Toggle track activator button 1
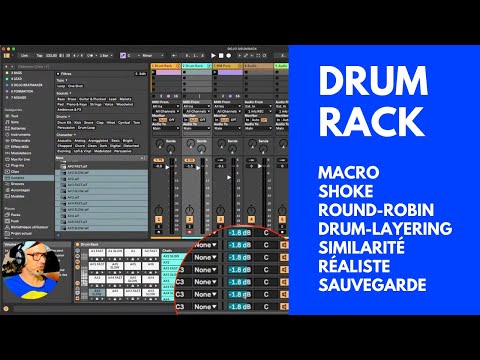This screenshot has width=480, height=360. click(x=159, y=219)
